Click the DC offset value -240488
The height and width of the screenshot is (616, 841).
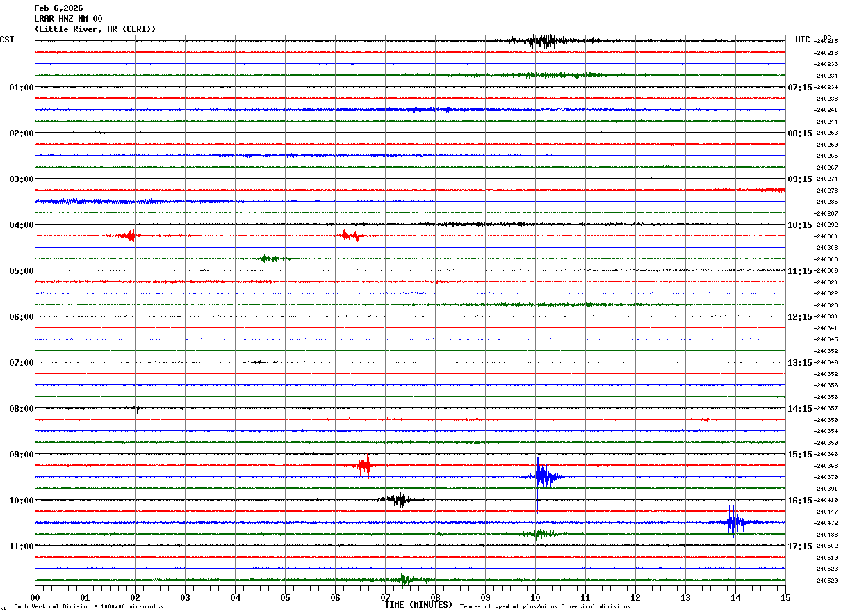pos(825,535)
